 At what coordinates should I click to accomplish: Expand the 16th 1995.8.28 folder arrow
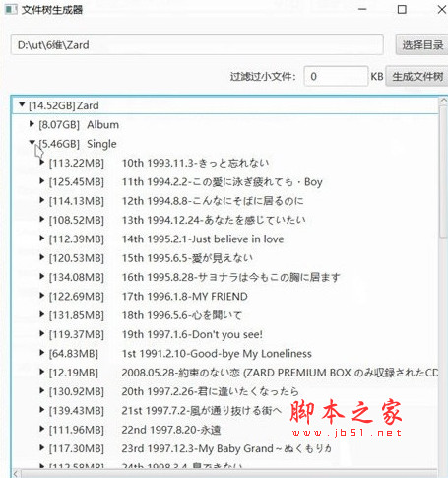tap(41, 276)
